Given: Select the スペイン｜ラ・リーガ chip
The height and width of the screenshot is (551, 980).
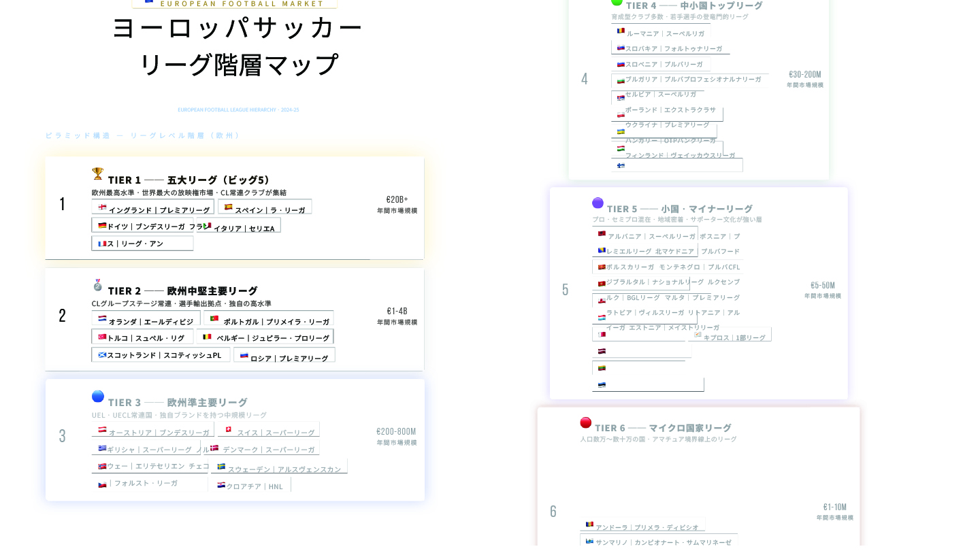Looking at the screenshot, I should click(265, 207).
